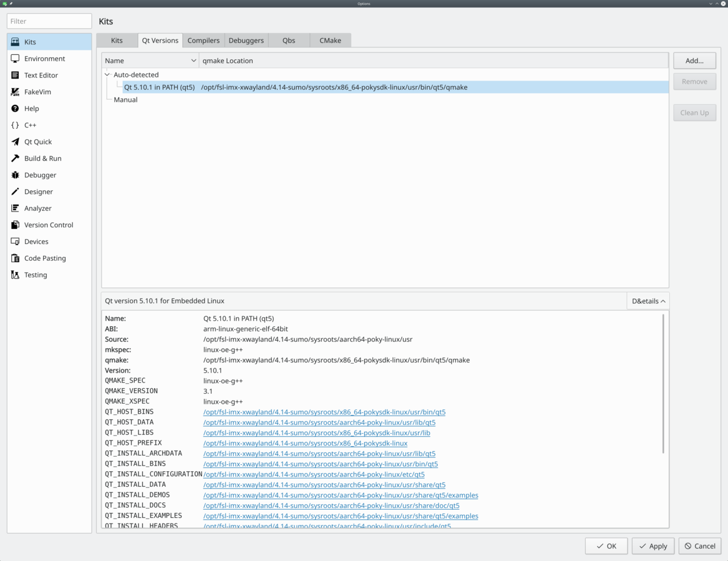728x561 pixels.
Task: Select the Manual tree group
Action: tap(125, 100)
